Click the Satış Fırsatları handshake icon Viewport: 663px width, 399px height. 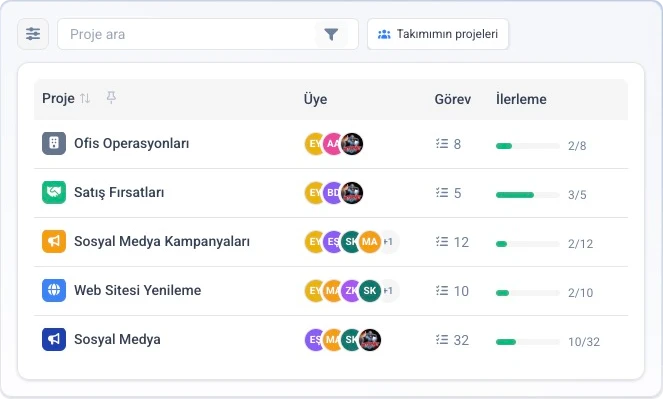pyautogui.click(x=54, y=192)
